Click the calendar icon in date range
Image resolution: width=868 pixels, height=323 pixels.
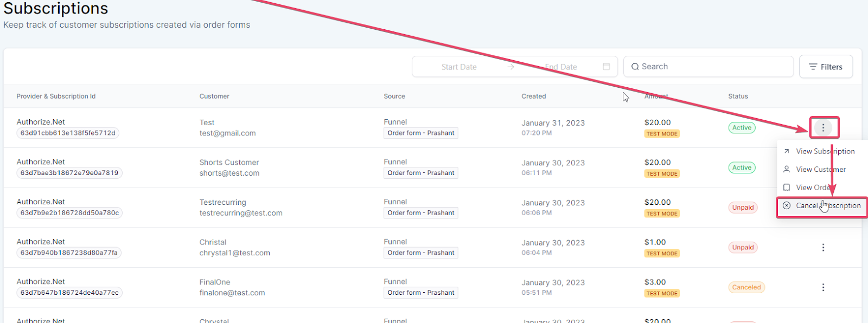coord(607,67)
